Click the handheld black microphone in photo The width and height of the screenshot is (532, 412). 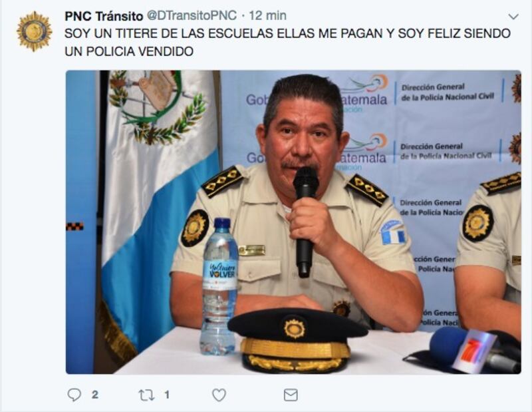point(305,221)
